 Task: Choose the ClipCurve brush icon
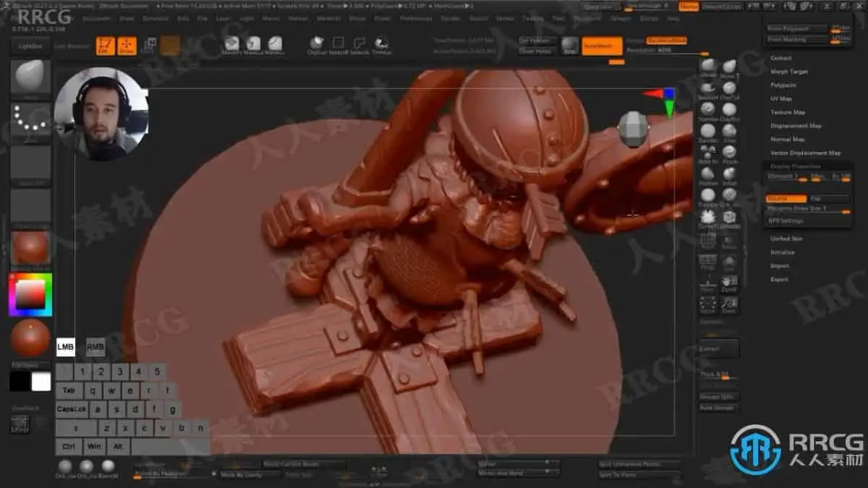pyautogui.click(x=316, y=45)
